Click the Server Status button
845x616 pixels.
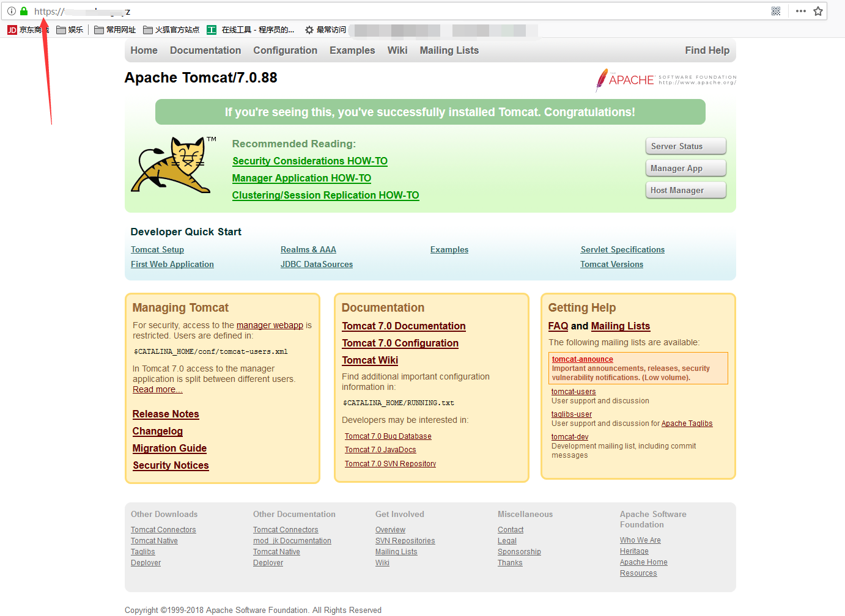(x=686, y=146)
